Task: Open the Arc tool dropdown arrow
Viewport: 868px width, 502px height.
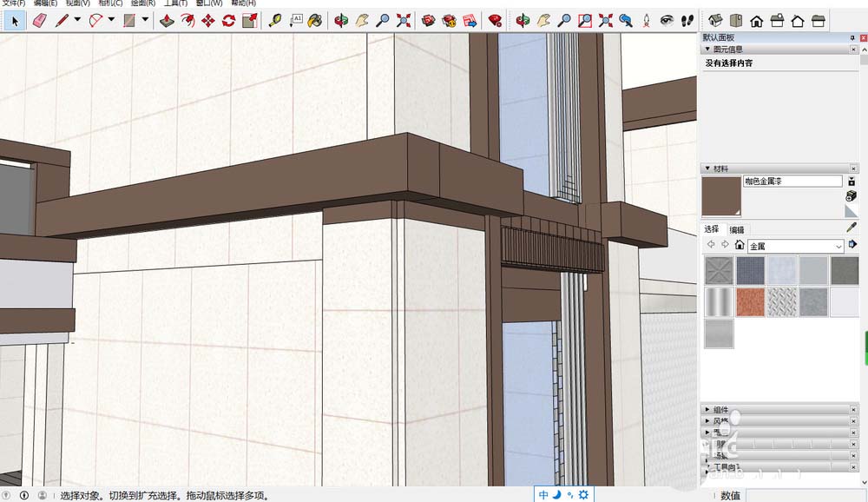Action: [x=111, y=19]
